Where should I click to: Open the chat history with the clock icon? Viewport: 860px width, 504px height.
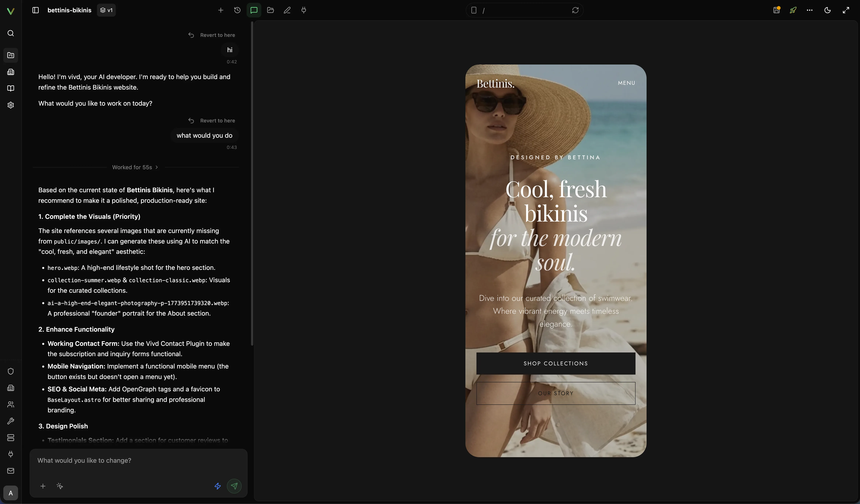[237, 10]
